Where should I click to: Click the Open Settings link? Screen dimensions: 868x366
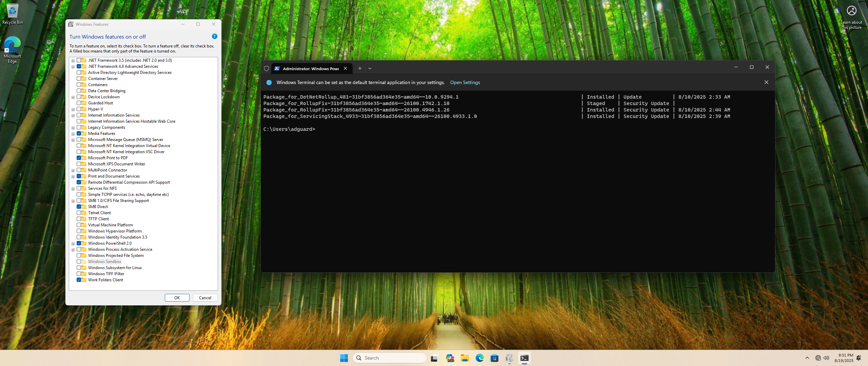pyautogui.click(x=465, y=82)
